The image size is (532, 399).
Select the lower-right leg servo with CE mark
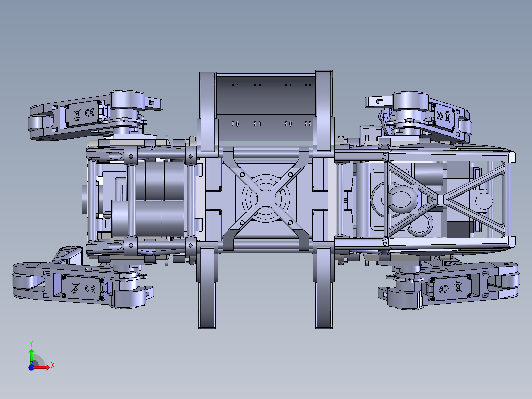(x=450, y=288)
